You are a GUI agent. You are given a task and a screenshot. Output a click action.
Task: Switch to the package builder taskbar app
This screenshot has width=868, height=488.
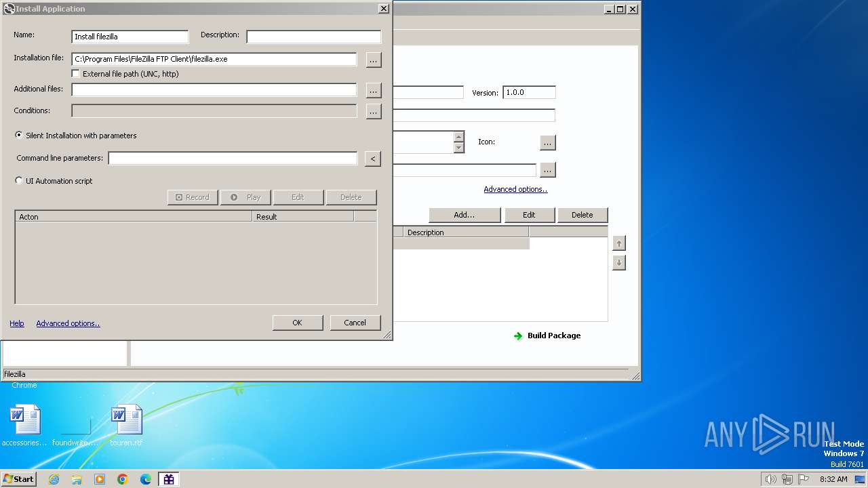[x=169, y=479]
